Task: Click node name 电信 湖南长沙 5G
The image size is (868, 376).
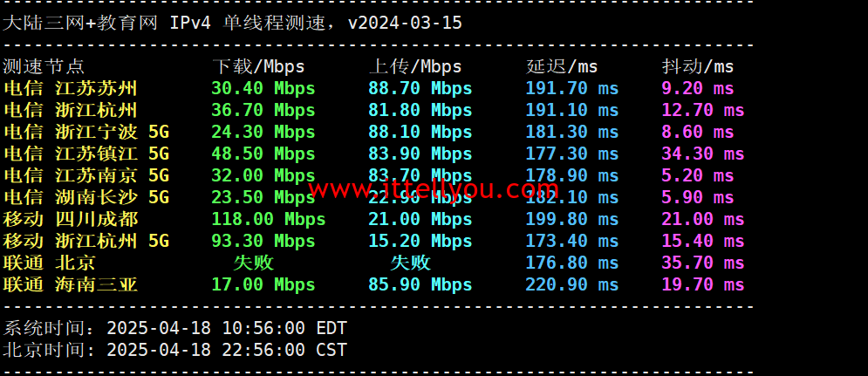Action: (x=85, y=197)
